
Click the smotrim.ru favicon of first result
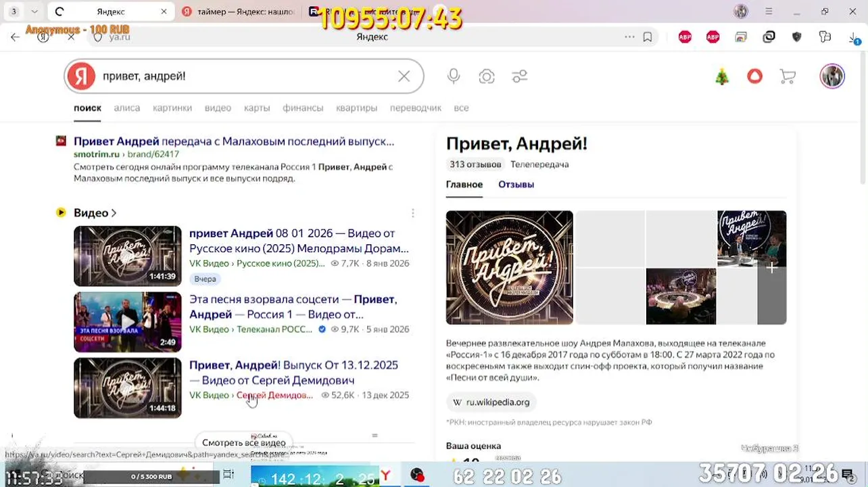[x=61, y=141]
